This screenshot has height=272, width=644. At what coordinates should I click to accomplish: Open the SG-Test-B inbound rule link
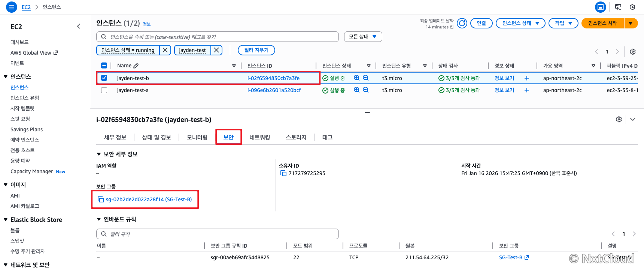(514, 257)
